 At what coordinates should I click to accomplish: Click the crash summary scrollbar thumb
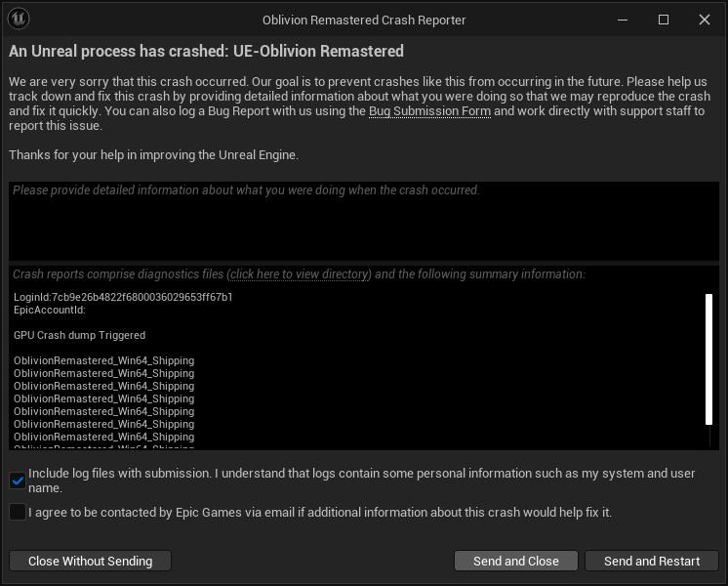(x=709, y=357)
